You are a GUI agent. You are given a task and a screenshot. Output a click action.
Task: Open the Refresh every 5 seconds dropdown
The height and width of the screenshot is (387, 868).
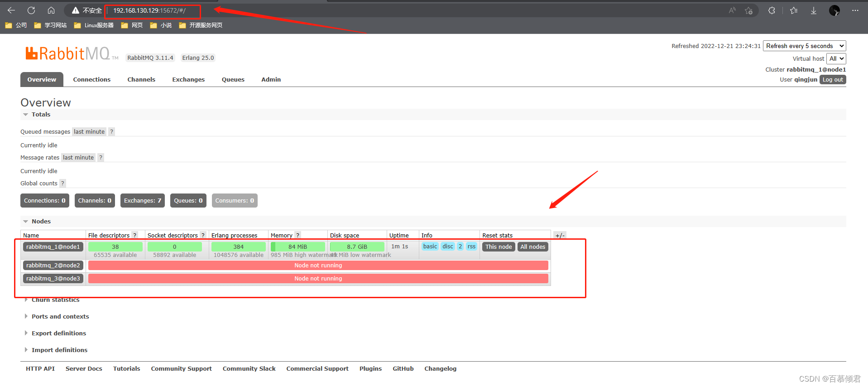tap(804, 46)
